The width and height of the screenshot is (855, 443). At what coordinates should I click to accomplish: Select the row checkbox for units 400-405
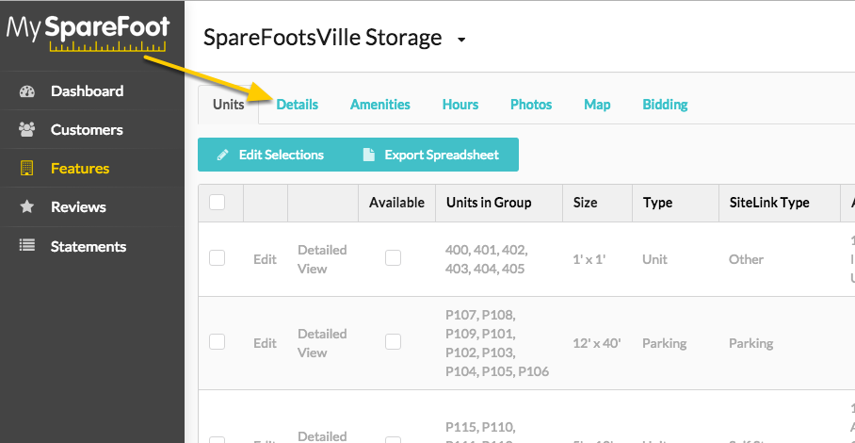tap(217, 258)
